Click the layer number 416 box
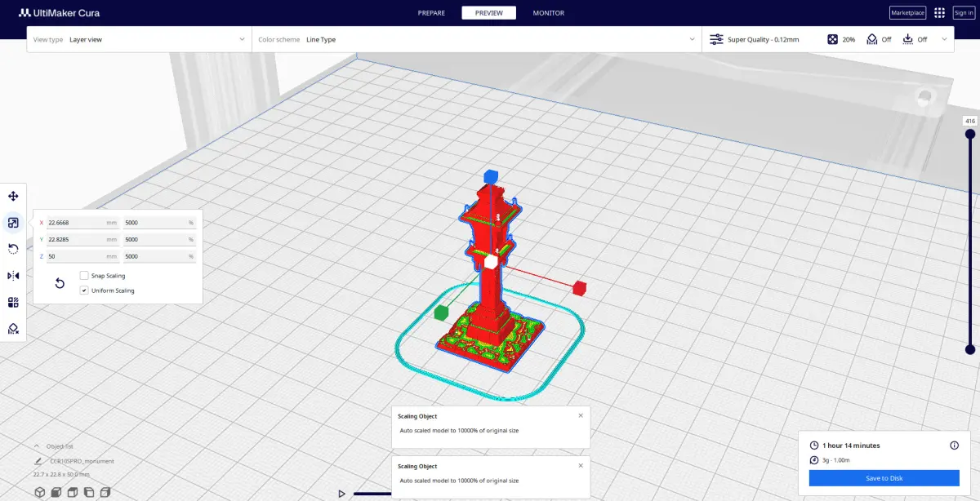Viewport: 980px width, 501px height. (x=970, y=121)
